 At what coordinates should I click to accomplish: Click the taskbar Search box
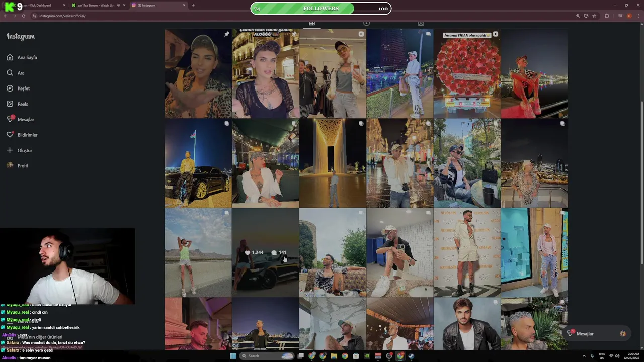tap(267, 356)
